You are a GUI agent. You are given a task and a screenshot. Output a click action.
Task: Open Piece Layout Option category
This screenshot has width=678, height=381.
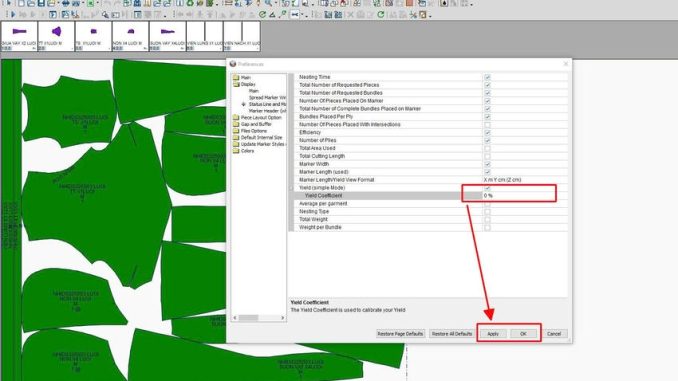coord(261,118)
